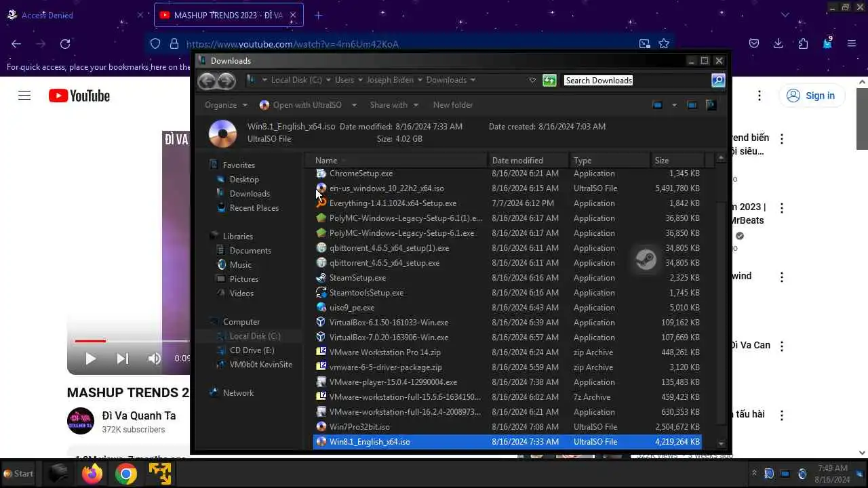Skip to next YouTube video
This screenshot has width=868, height=488.
pos(123,359)
